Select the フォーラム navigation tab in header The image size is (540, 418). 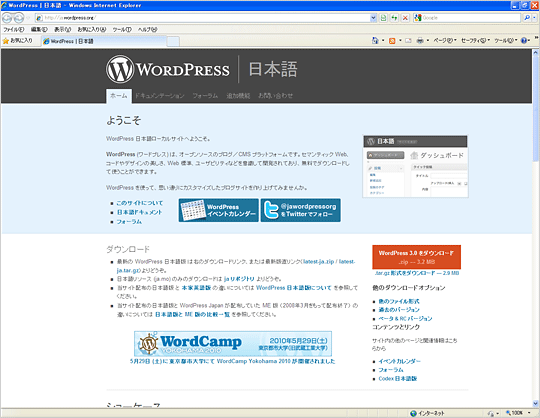click(205, 96)
